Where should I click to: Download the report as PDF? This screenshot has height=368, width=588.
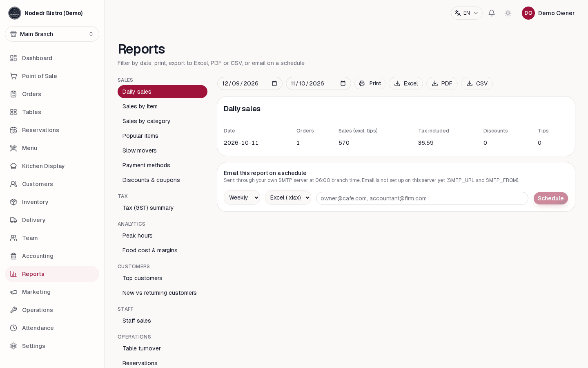pyautogui.click(x=442, y=83)
